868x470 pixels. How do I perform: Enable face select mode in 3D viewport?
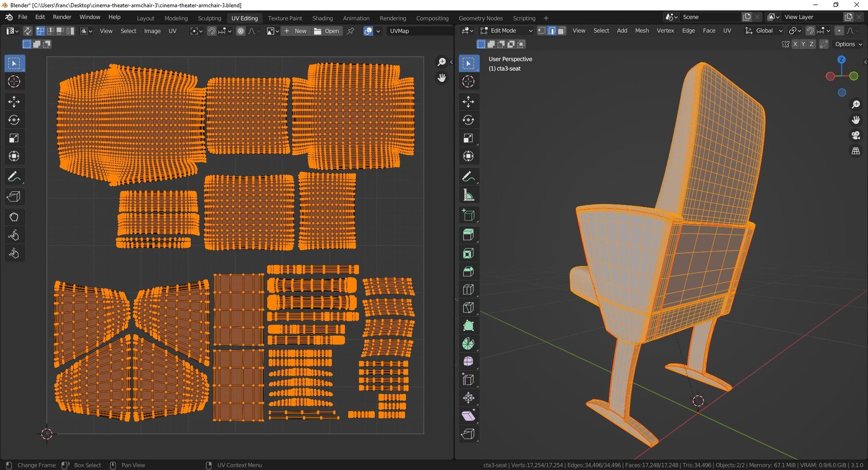tap(561, 31)
